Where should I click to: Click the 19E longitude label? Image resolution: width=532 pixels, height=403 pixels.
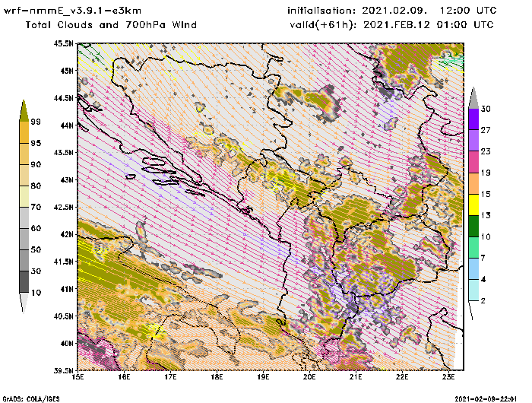point(263,377)
